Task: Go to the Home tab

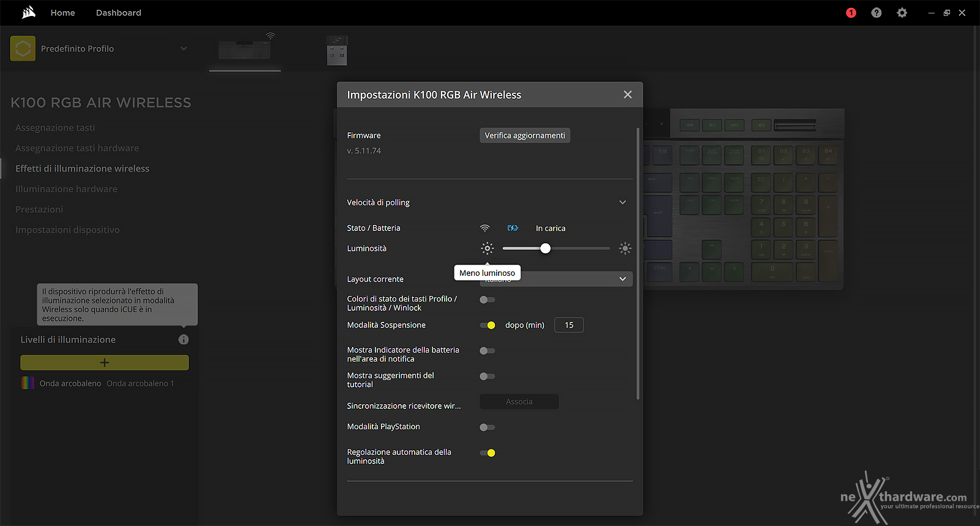Action: (x=62, y=13)
